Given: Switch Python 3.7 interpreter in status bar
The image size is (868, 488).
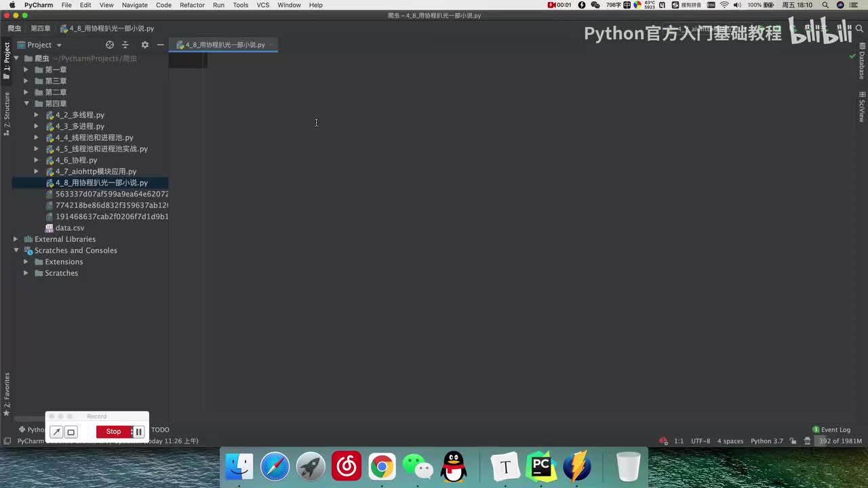Looking at the screenshot, I should [766, 441].
